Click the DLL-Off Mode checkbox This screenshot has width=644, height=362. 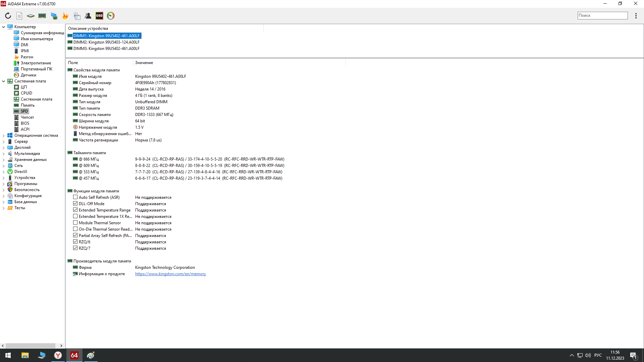(x=75, y=204)
